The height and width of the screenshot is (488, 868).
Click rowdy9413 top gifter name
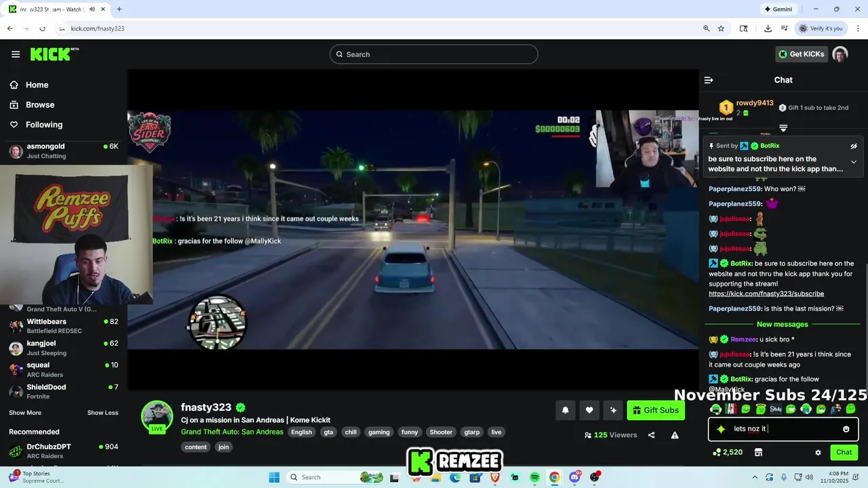click(x=755, y=103)
